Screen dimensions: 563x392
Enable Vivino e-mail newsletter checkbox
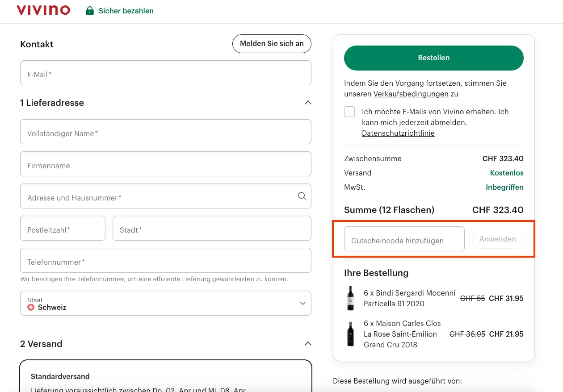click(x=349, y=112)
